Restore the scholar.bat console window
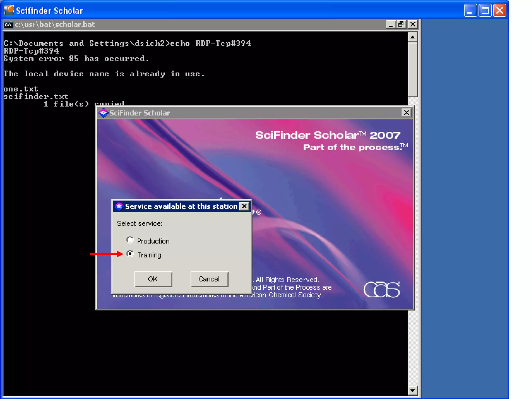 click(x=401, y=24)
